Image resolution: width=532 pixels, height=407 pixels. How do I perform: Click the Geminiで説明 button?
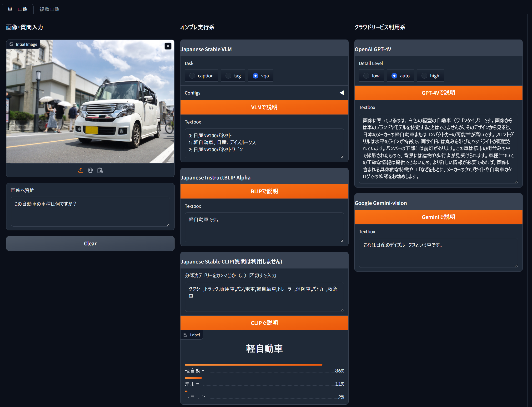pyautogui.click(x=438, y=217)
